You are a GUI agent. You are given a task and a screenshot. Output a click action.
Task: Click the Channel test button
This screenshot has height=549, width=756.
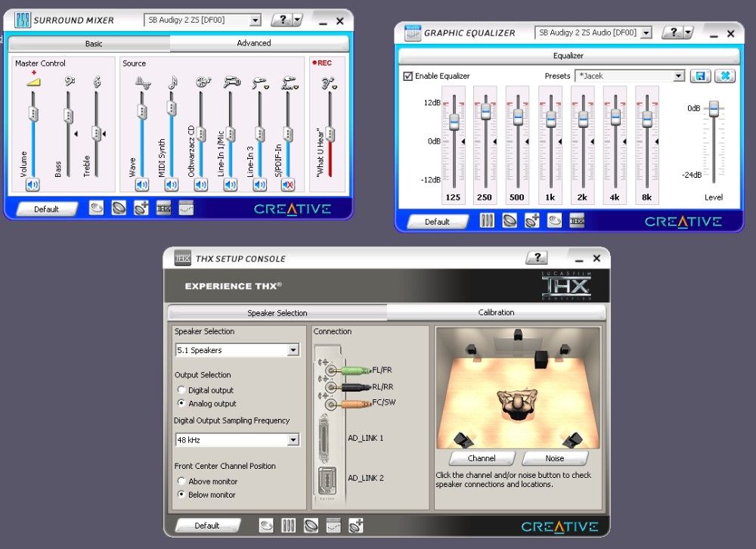click(481, 457)
